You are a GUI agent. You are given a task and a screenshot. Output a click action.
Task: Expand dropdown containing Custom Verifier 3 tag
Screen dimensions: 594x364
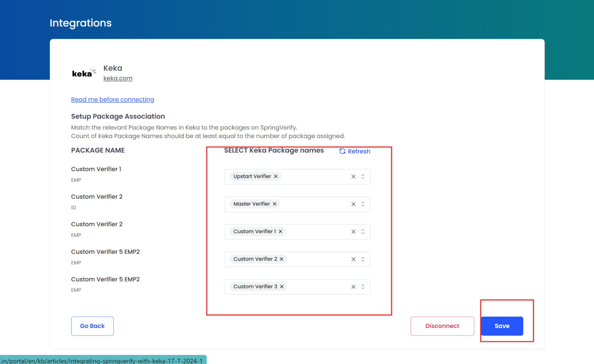[363, 287]
